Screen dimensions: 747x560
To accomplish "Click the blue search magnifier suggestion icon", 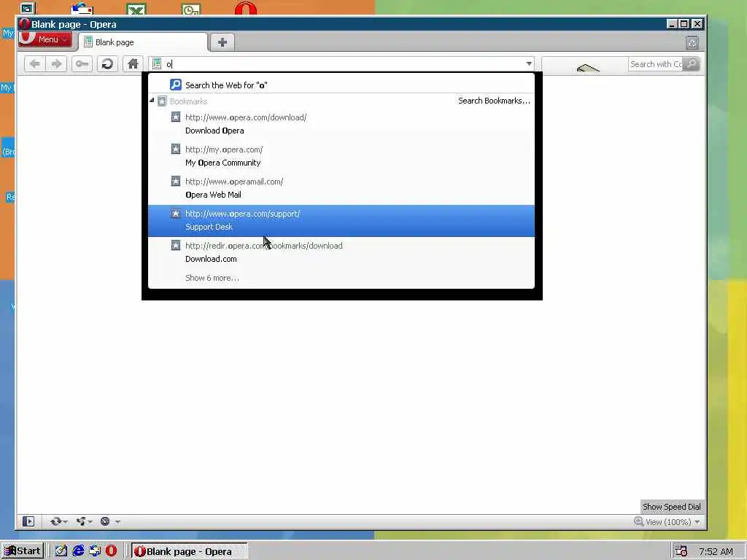I will click(x=176, y=85).
